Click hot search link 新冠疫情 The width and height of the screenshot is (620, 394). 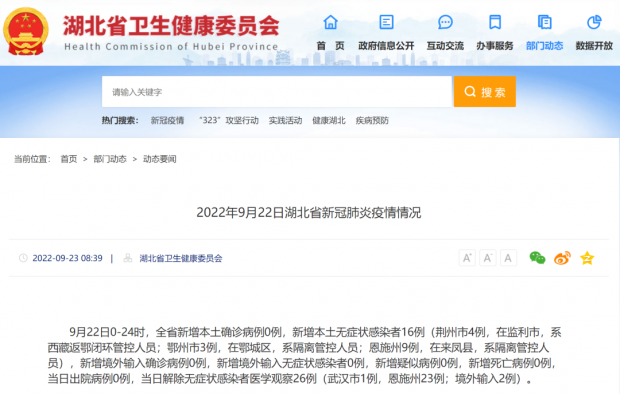[167, 120]
